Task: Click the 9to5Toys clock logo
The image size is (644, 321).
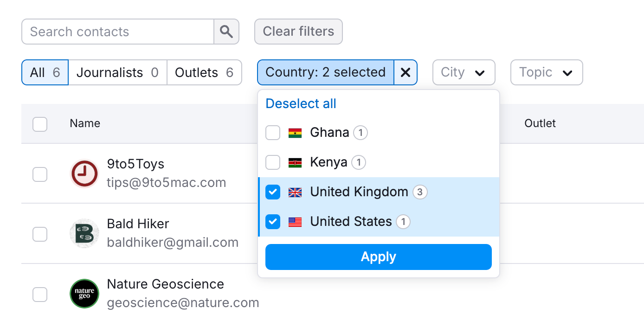Action: [x=84, y=173]
